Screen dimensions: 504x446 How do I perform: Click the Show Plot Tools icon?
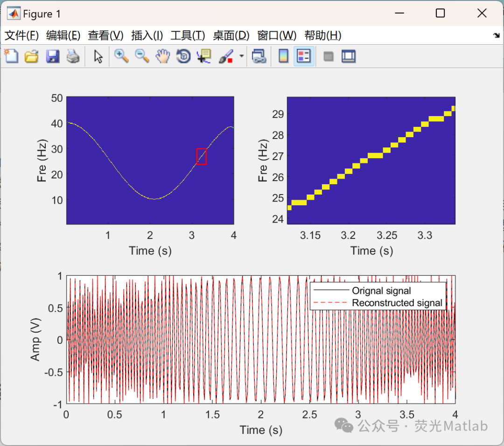[349, 56]
